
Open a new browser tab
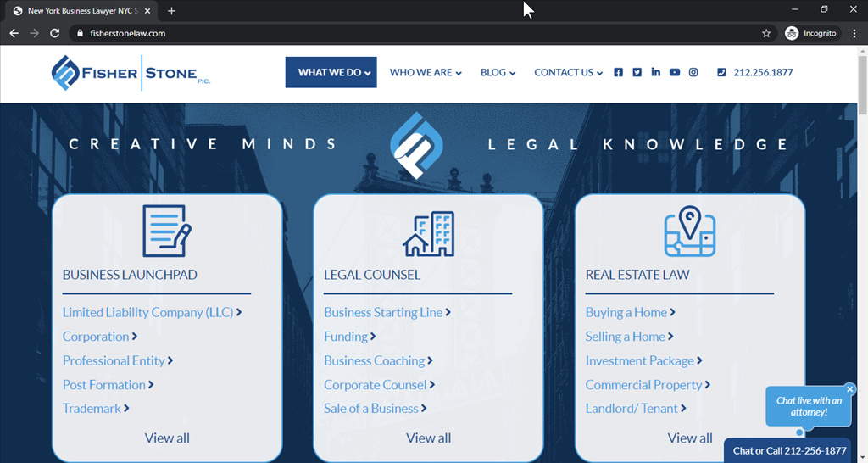click(x=172, y=11)
